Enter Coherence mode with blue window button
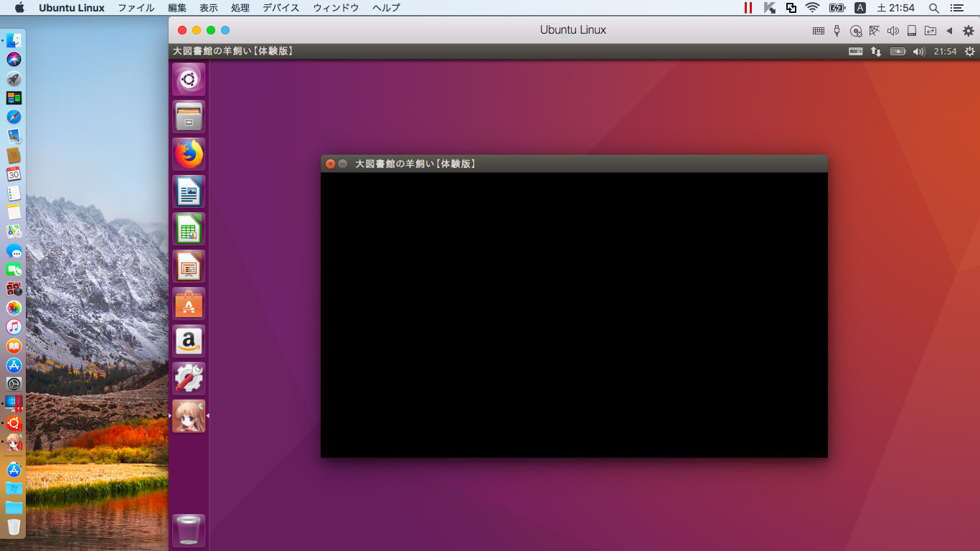The width and height of the screenshot is (980, 551). pos(225,30)
